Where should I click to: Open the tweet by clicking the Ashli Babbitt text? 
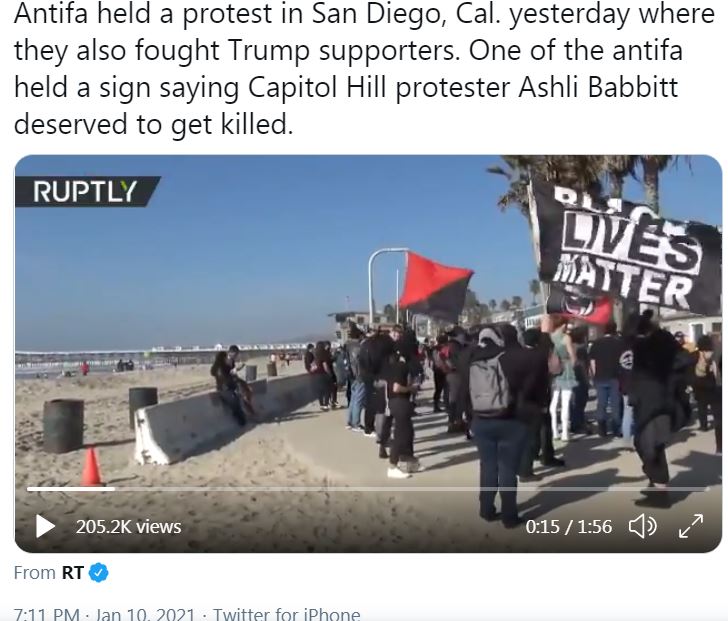[x=598, y=87]
